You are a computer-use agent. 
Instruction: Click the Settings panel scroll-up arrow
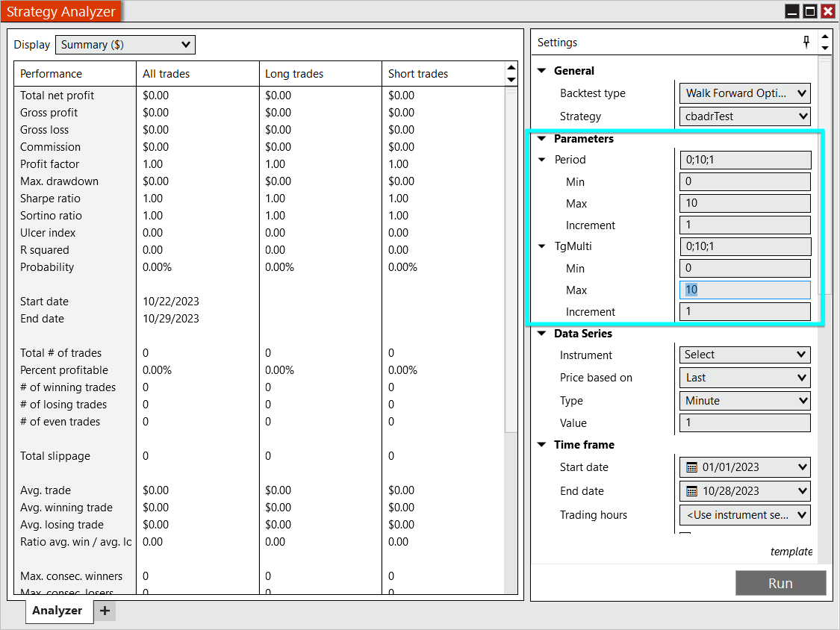tap(824, 37)
